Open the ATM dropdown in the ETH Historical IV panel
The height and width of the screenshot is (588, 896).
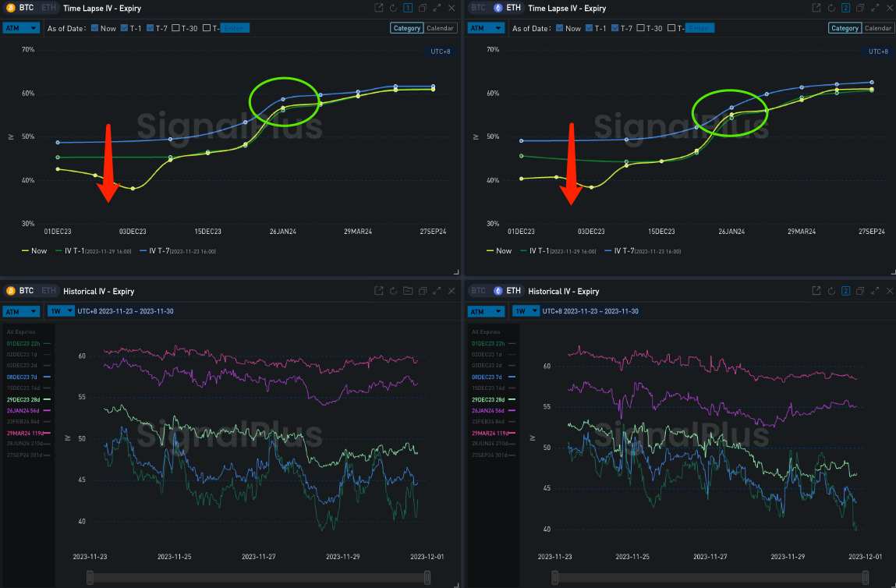tap(486, 311)
